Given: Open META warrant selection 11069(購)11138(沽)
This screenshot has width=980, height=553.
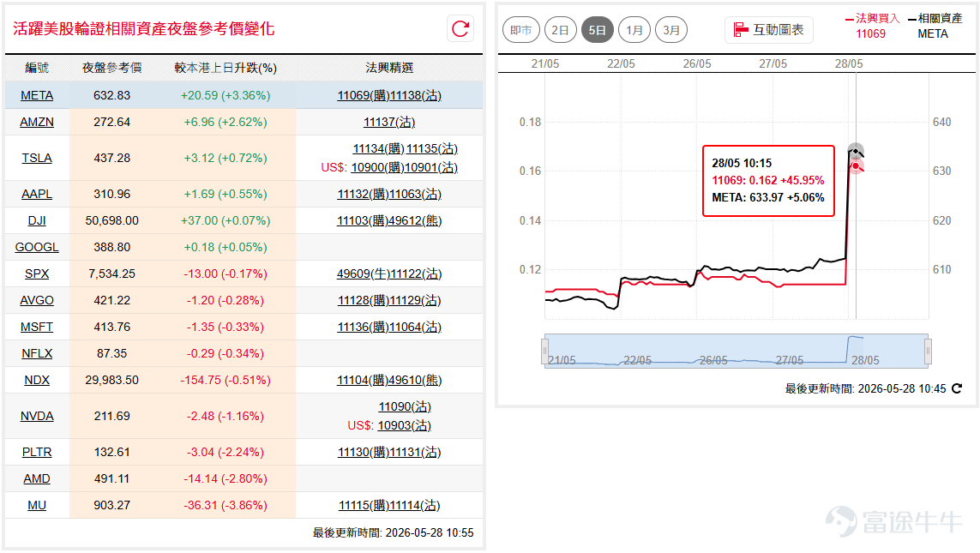Looking at the screenshot, I should pyautogui.click(x=389, y=96).
